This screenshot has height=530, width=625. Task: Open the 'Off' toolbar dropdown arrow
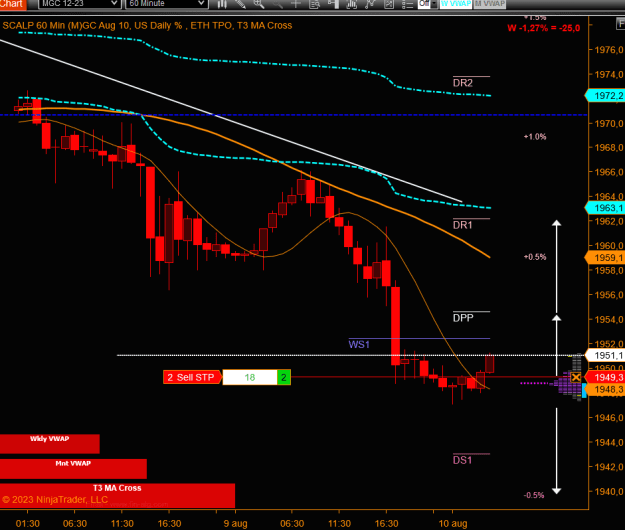tap(434, 4)
